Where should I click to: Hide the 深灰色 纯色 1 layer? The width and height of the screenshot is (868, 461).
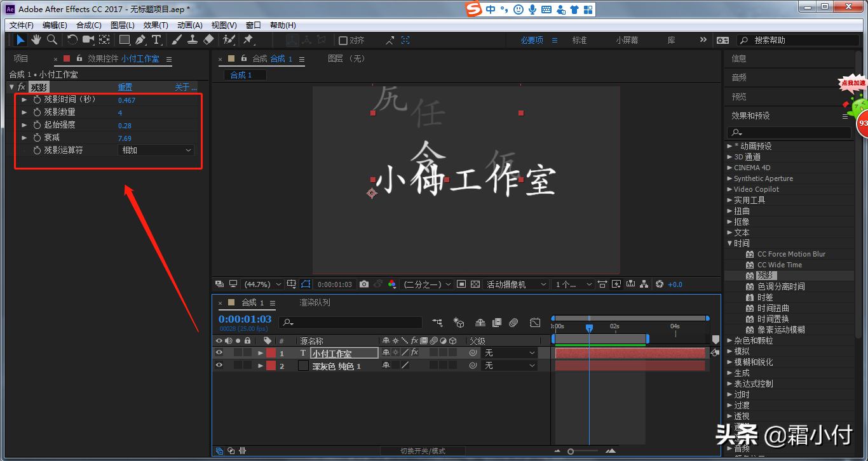tap(219, 366)
